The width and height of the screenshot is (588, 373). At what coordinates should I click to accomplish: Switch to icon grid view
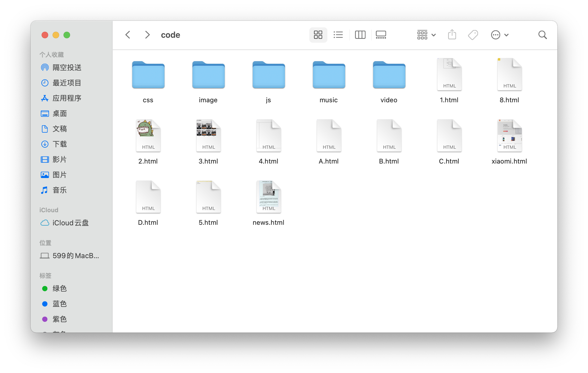[x=318, y=35]
